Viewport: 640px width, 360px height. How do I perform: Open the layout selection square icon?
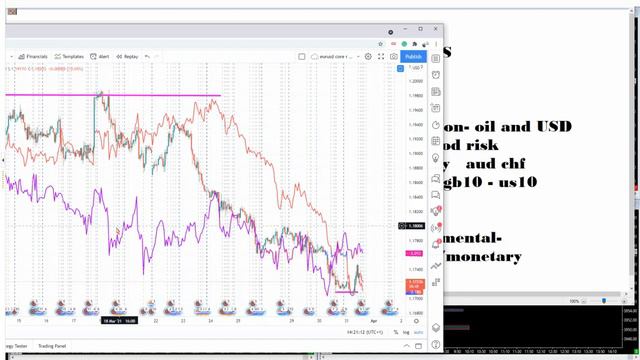[x=302, y=56]
